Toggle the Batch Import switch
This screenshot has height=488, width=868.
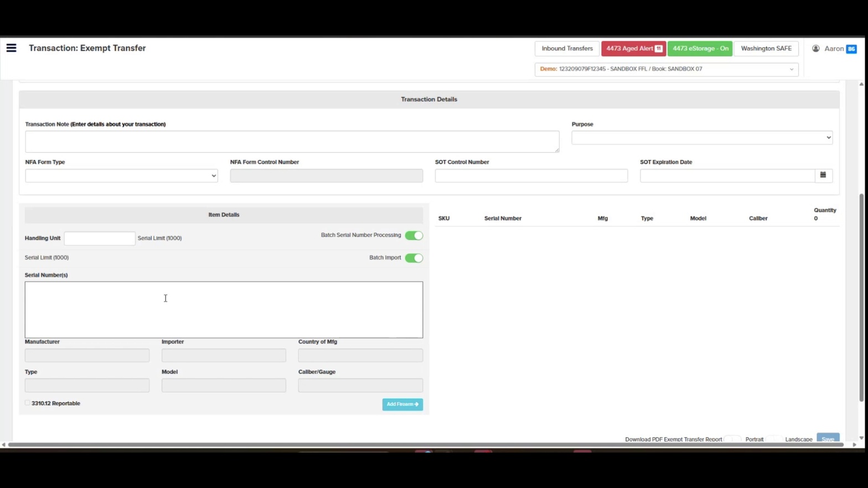414,258
